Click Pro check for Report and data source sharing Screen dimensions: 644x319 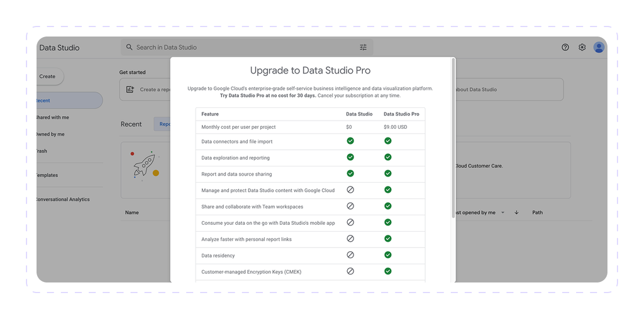pos(387,173)
